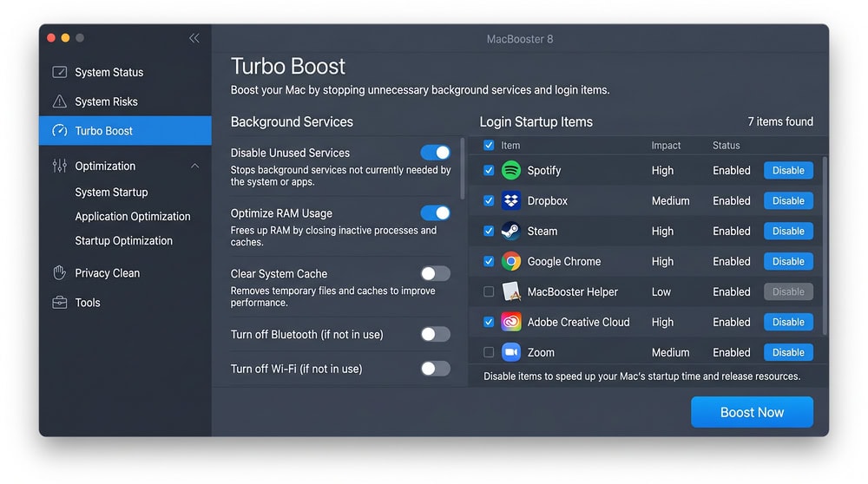Screen dimensions: 868x484
Task: Click the Dropbox app icon
Action: click(x=511, y=200)
